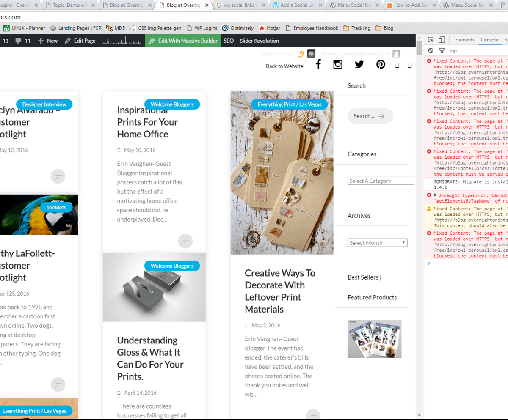Viewport: 508px width, 420px height.
Task: Open the Creative Ways To Decorate article title
Action: (280, 291)
